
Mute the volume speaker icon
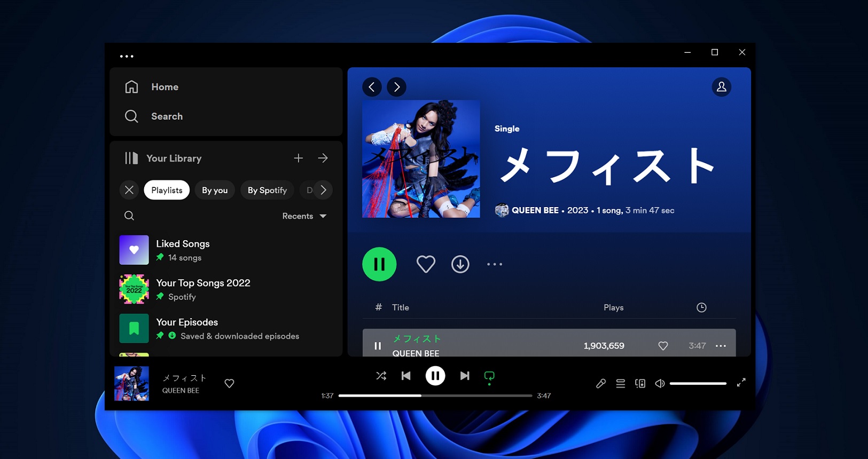tap(660, 383)
